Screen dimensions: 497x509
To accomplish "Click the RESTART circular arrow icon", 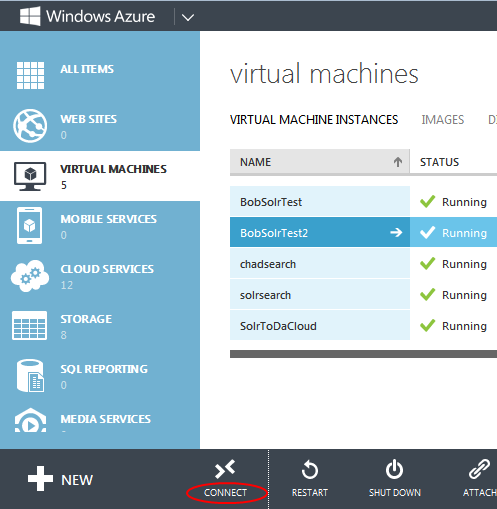I will (x=310, y=470).
